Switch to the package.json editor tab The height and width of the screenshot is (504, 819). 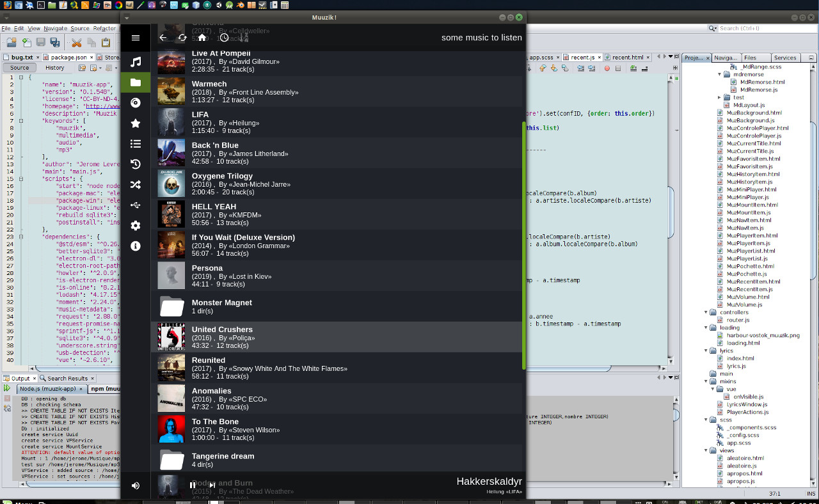(x=70, y=58)
